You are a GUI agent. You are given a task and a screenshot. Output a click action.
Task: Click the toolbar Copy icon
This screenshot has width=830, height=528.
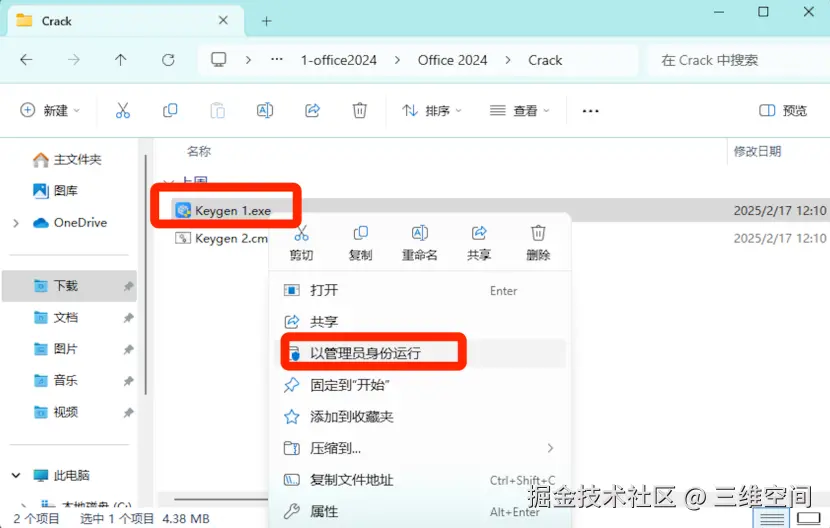tap(170, 110)
